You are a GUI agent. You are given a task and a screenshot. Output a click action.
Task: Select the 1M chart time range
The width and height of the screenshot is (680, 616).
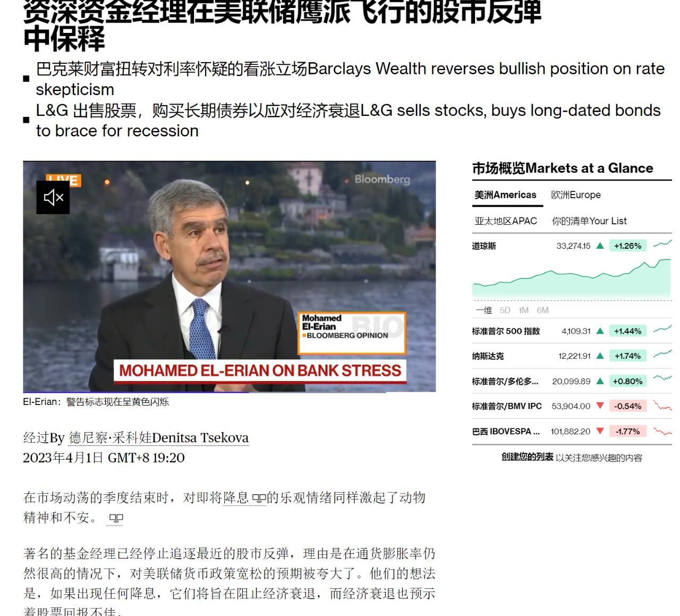point(523,310)
